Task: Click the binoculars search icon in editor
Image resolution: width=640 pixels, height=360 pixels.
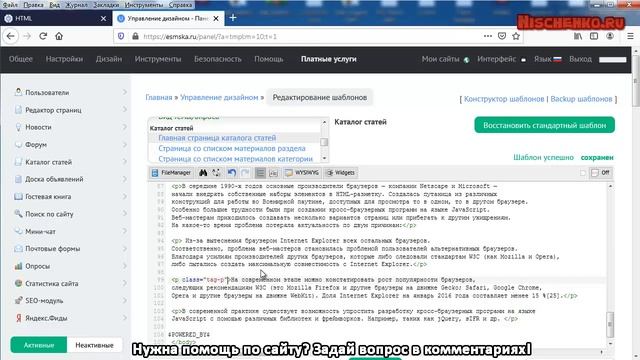Action: 203,173
